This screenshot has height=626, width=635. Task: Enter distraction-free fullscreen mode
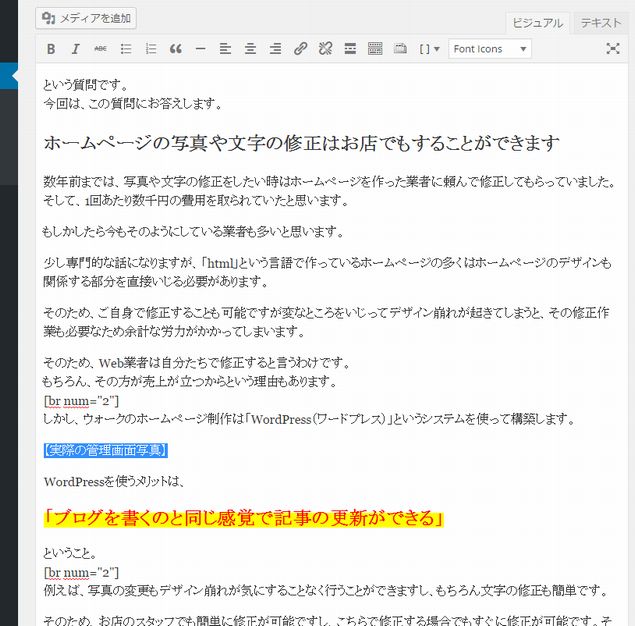[x=613, y=49]
